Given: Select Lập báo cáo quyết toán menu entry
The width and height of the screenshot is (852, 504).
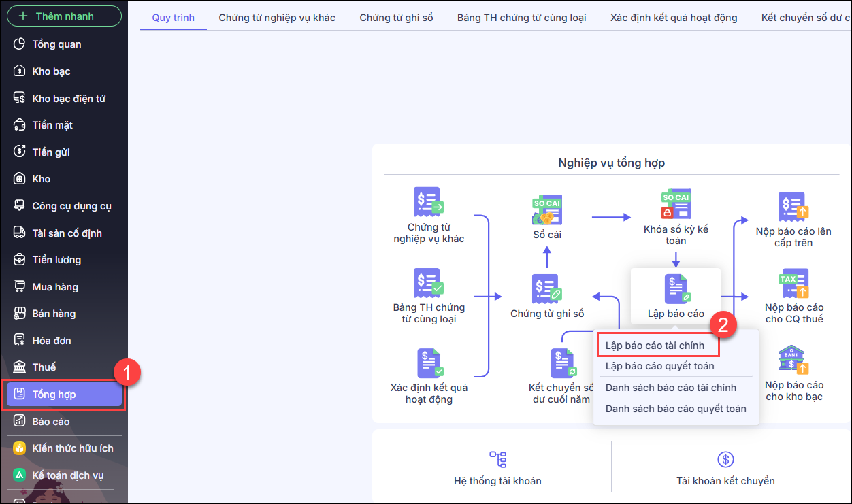Looking at the screenshot, I should (659, 366).
